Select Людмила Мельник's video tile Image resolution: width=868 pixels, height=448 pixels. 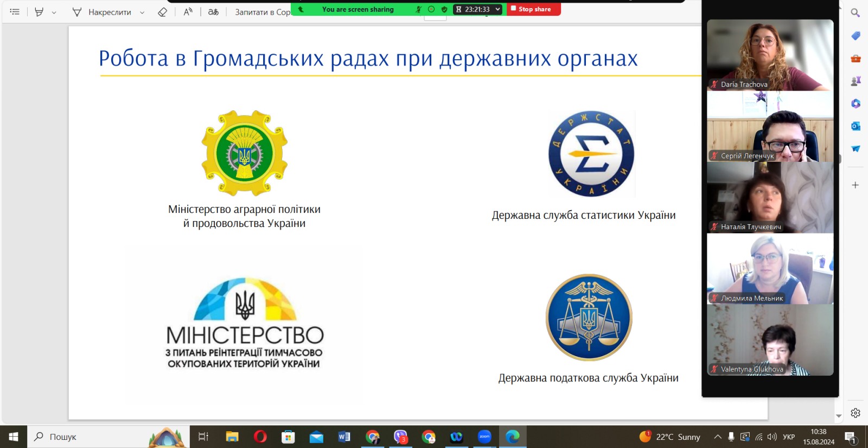pyautogui.click(x=770, y=268)
